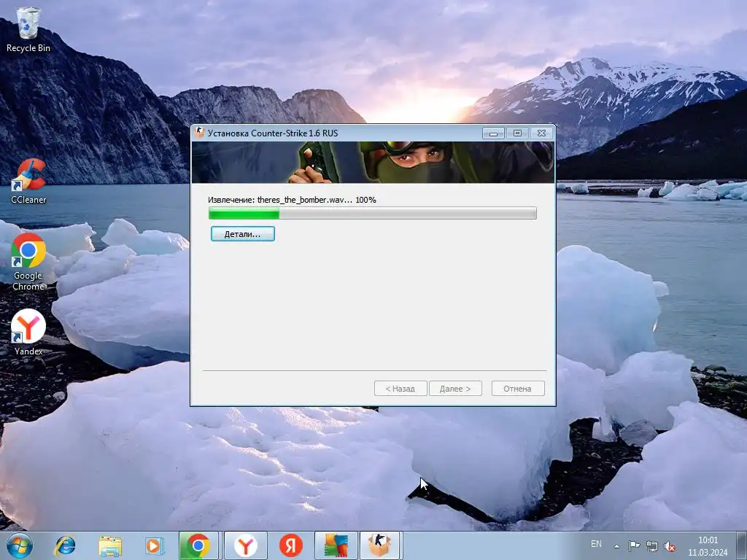This screenshot has width=747, height=560.
Task: Select the Counter-Strike installer taskbar button
Action: (380, 545)
